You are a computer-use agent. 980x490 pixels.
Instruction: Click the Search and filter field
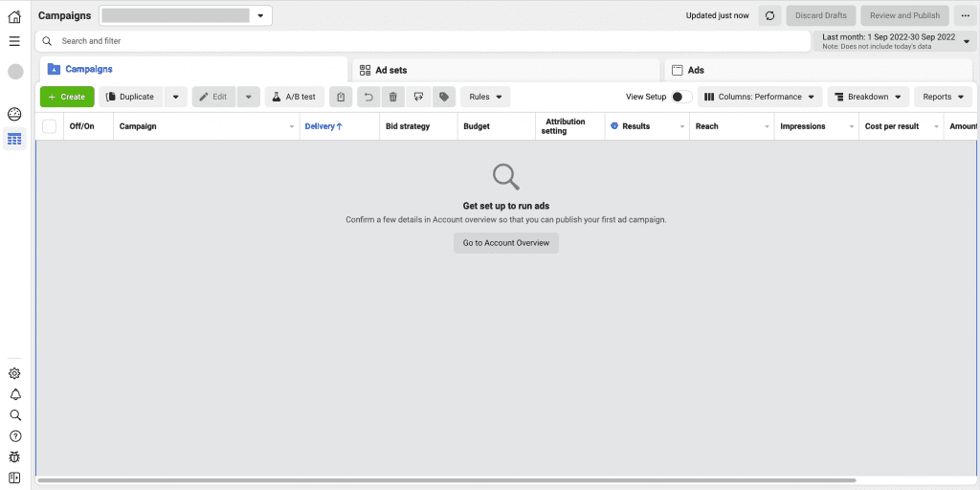(x=422, y=41)
